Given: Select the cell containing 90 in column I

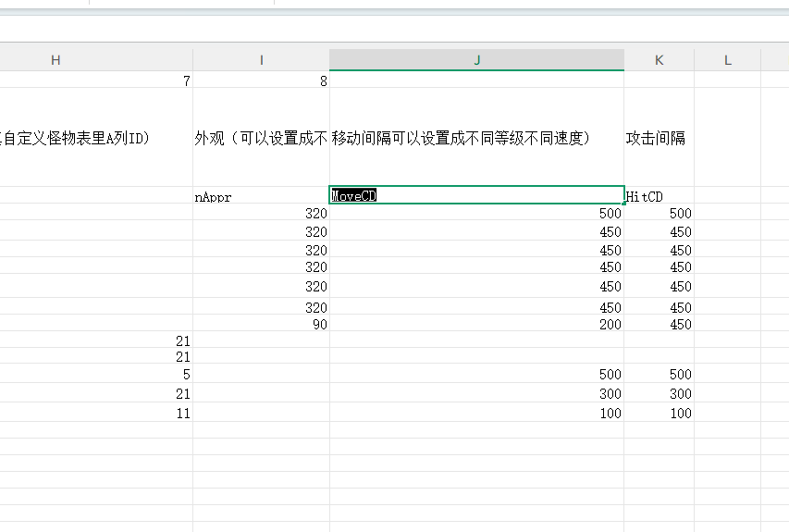Looking at the screenshot, I should click(261, 325).
